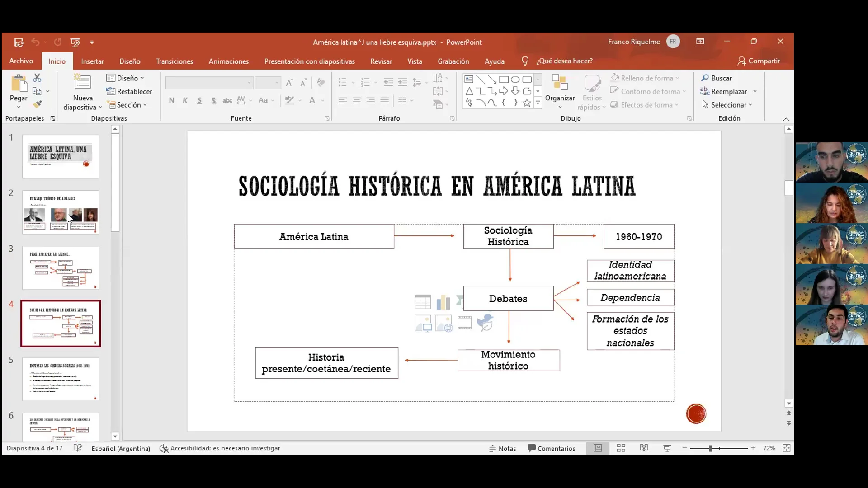Increase font size icon
Screen dimensions: 868x488
[290, 82]
